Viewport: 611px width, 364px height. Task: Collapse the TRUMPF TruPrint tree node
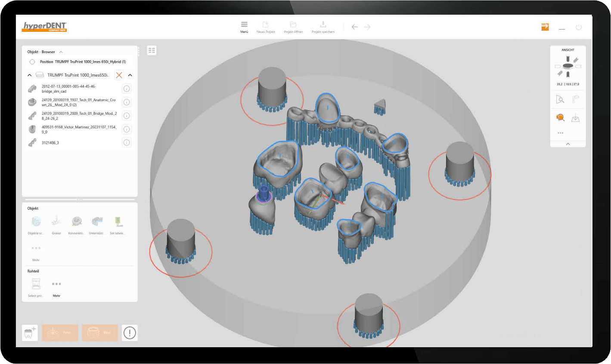[x=29, y=75]
